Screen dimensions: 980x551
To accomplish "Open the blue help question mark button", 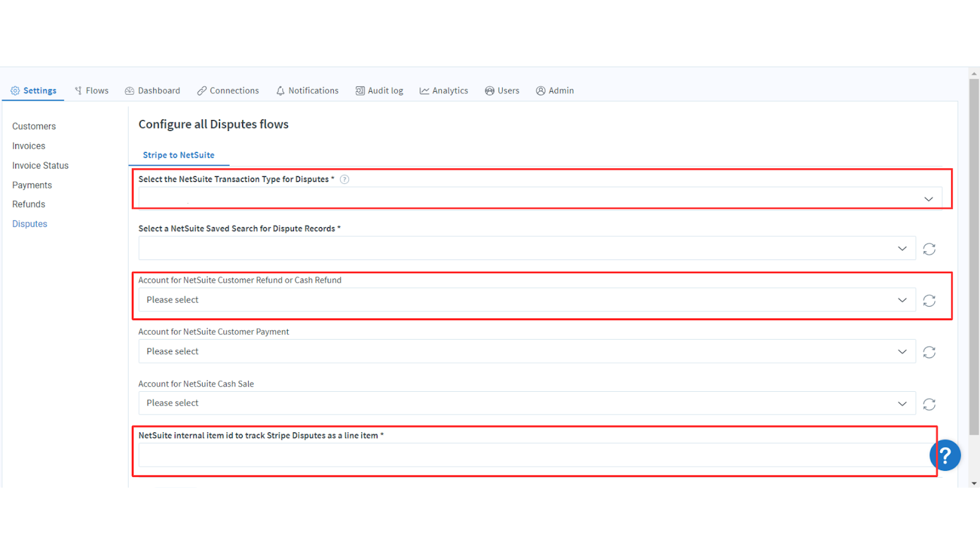I will (945, 455).
